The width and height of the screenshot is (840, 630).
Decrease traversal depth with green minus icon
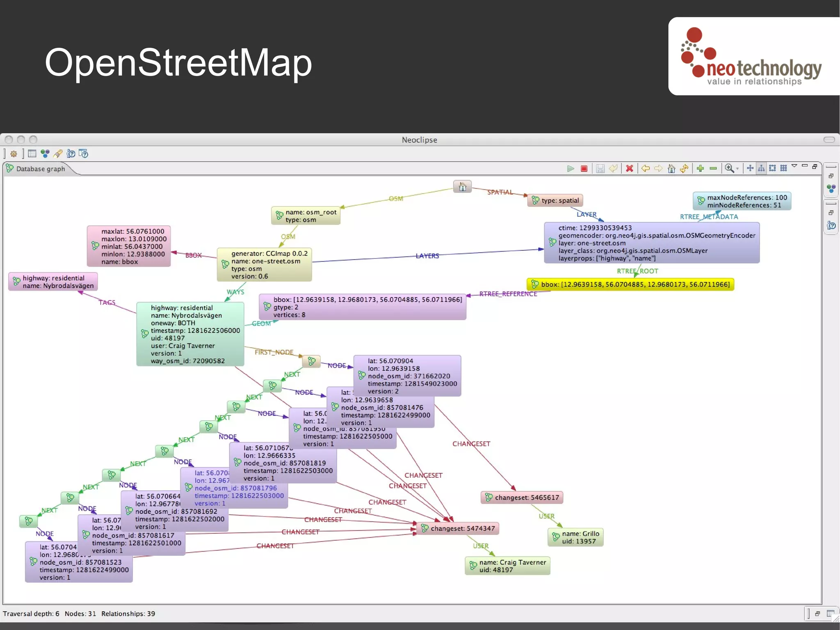pos(713,168)
